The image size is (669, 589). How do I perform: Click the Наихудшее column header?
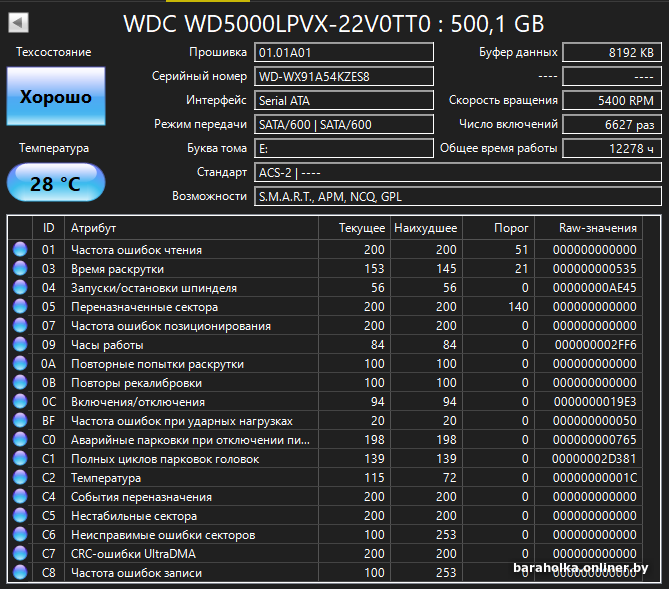click(427, 228)
